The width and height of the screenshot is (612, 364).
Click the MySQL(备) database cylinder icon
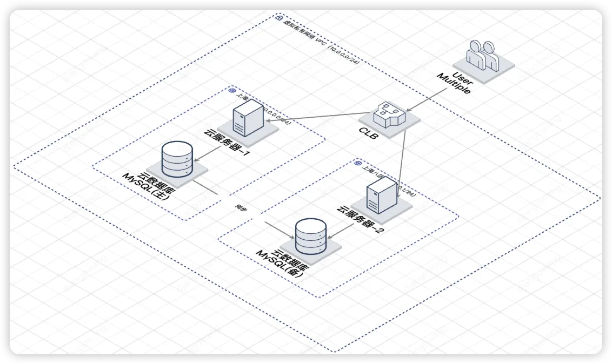311,236
